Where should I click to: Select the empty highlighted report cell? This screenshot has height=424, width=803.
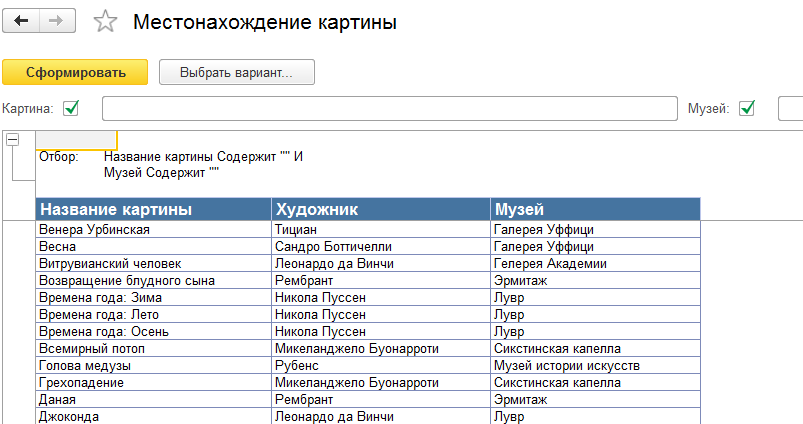(x=76, y=140)
